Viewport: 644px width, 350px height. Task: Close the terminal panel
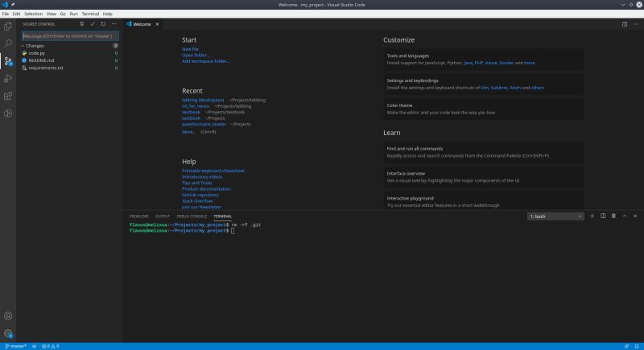click(x=635, y=216)
